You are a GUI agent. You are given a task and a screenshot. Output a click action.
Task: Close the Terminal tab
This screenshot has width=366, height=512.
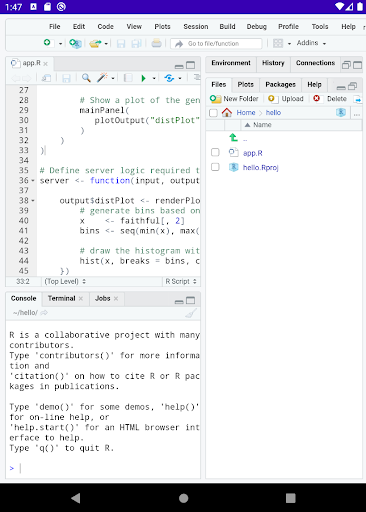coord(81,299)
